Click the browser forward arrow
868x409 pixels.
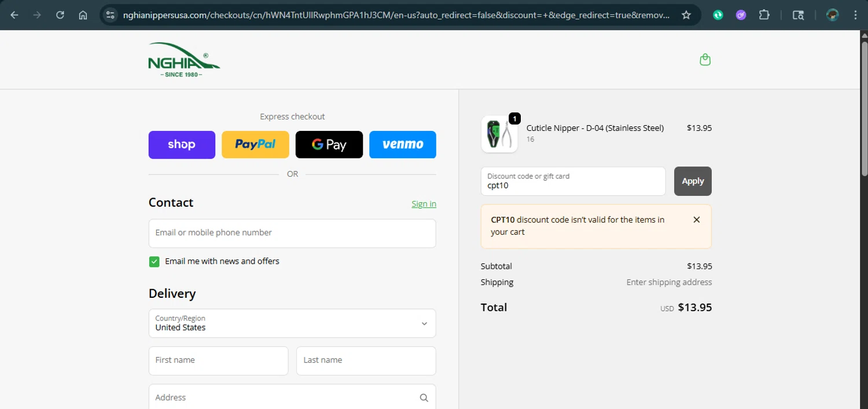[x=37, y=15]
